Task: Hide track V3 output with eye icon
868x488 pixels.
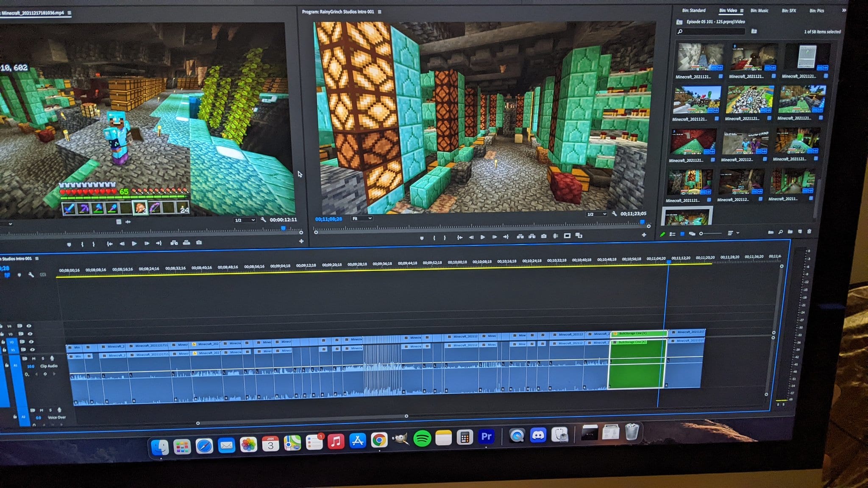Action: [30, 334]
